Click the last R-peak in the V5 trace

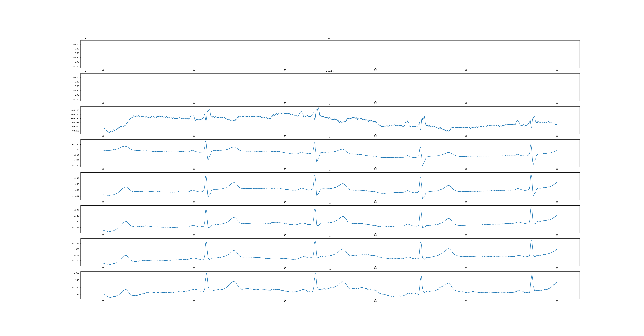[x=532, y=240]
